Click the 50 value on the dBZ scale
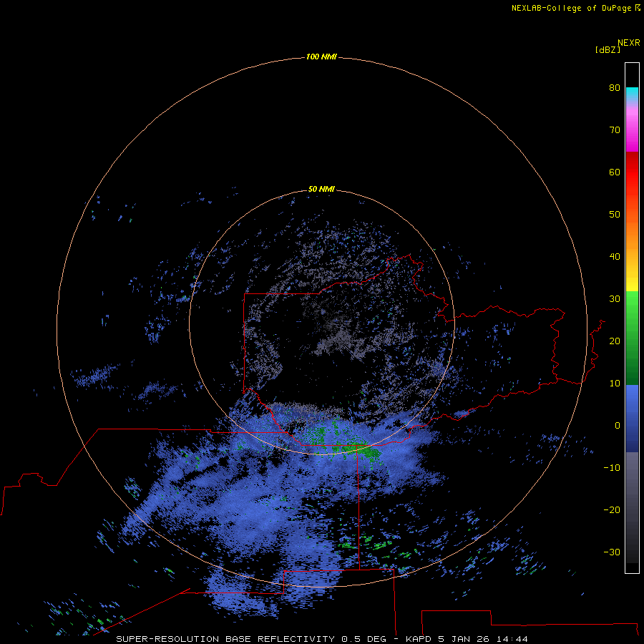The width and height of the screenshot is (644, 644). coord(615,215)
